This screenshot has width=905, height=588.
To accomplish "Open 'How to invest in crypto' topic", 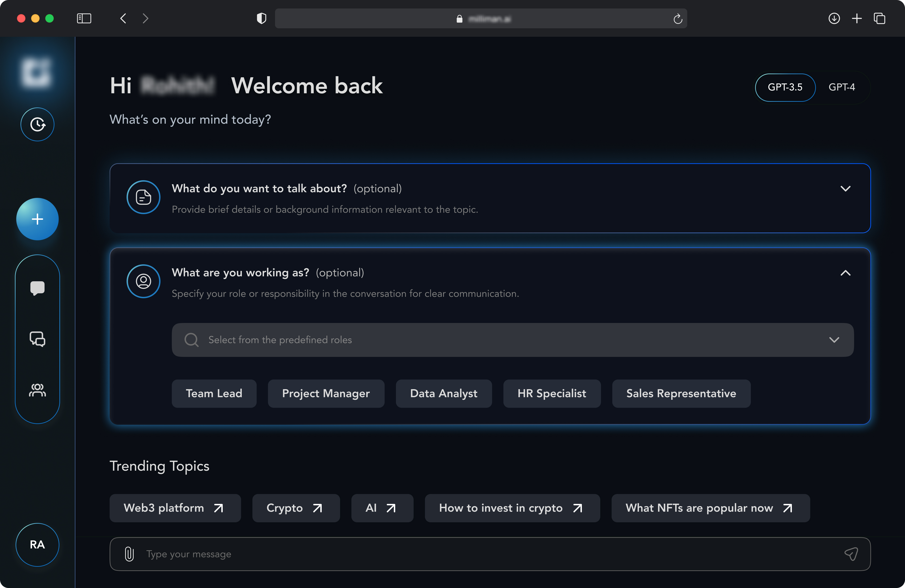I will point(512,508).
